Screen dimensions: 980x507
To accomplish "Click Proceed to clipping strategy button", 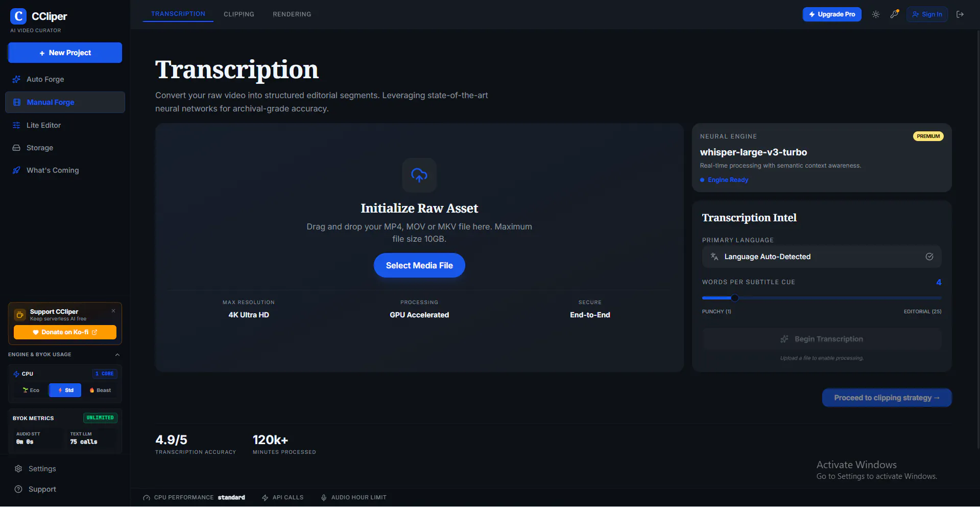I will pyautogui.click(x=887, y=398).
